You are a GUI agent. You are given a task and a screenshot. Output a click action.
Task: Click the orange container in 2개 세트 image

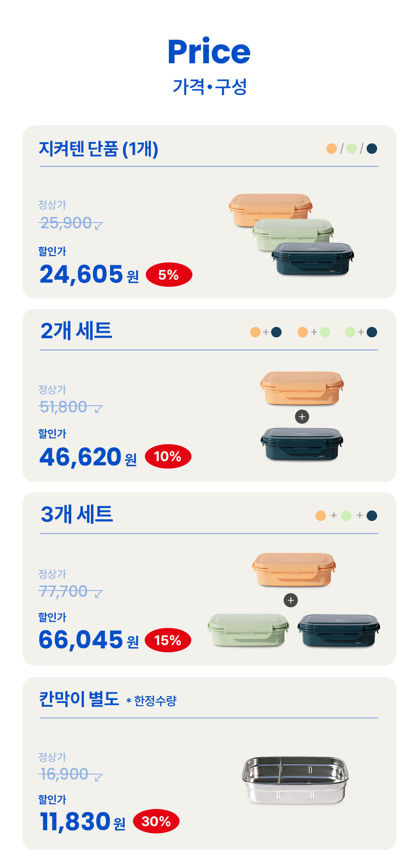pyautogui.click(x=302, y=388)
